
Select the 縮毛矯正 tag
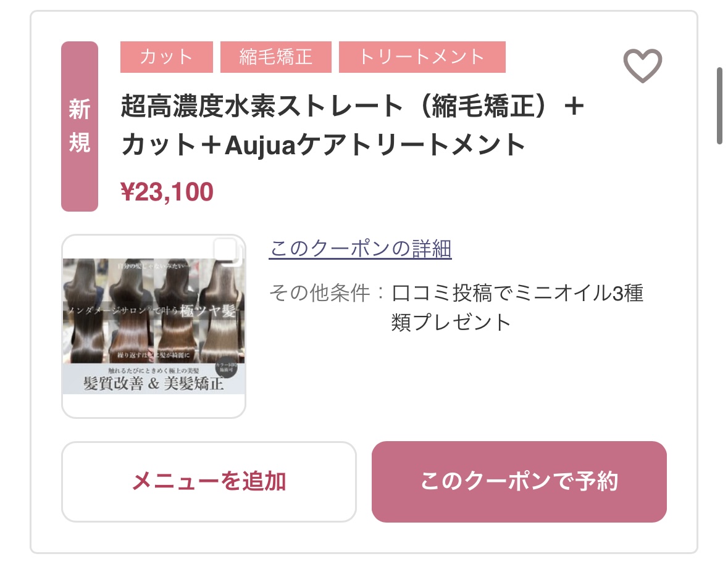(275, 57)
